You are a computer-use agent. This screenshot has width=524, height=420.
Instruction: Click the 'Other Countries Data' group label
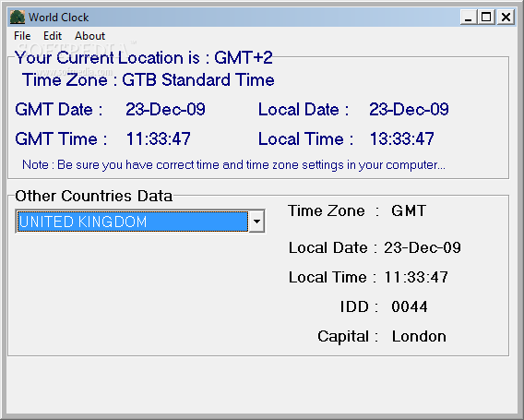click(x=93, y=196)
